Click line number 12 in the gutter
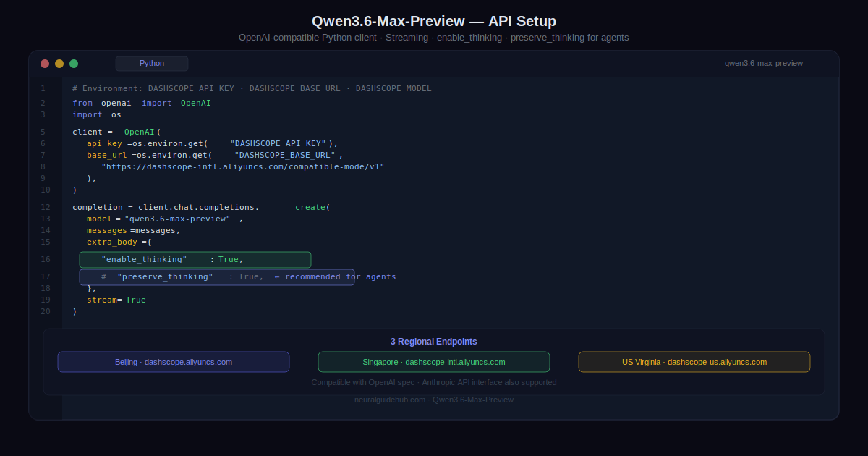 pyautogui.click(x=45, y=207)
